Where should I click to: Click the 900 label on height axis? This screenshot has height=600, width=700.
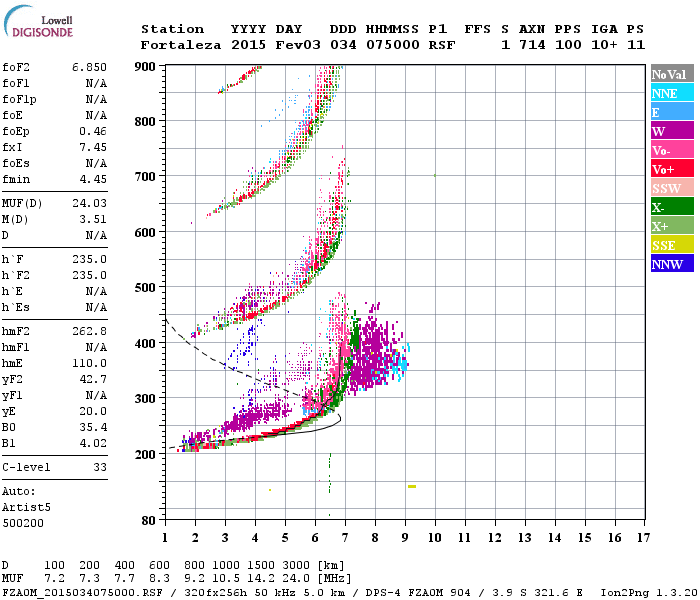click(145, 67)
